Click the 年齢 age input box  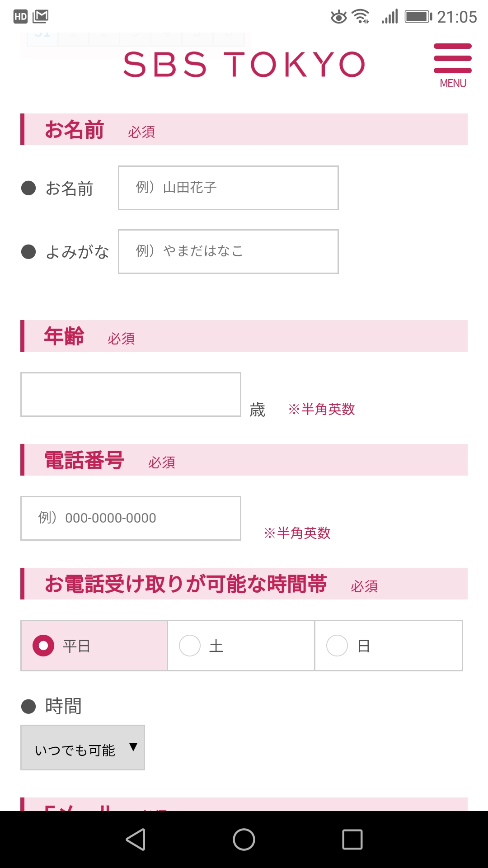click(x=131, y=394)
